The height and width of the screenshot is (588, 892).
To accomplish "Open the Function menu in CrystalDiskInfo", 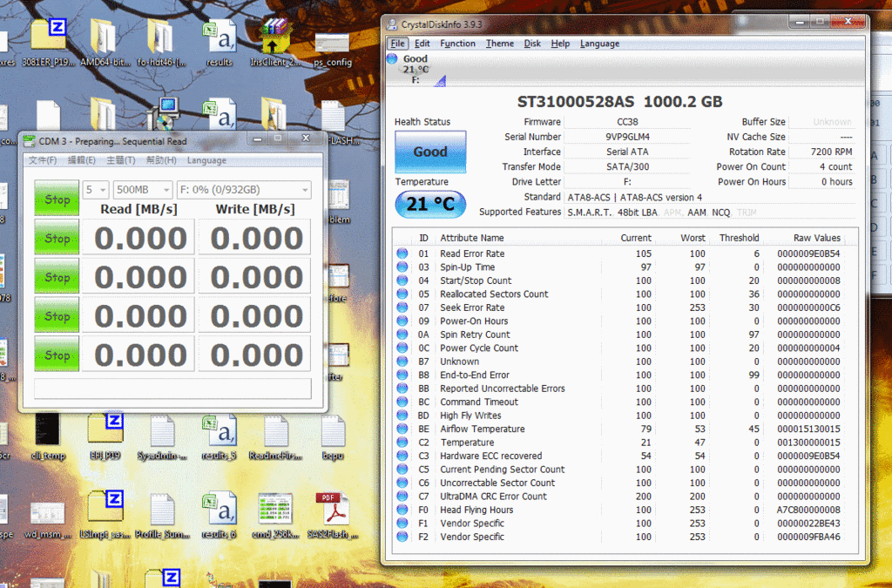I will (457, 44).
